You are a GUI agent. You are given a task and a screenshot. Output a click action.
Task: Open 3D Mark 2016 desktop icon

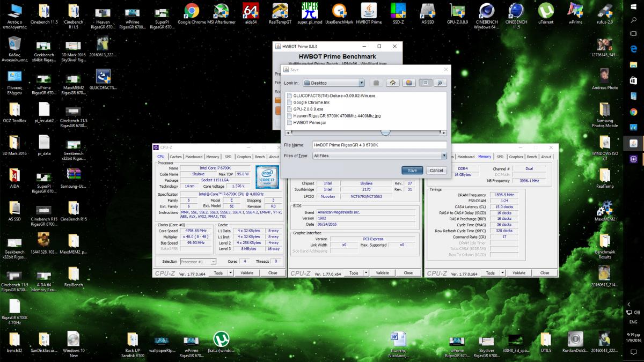pos(14,145)
